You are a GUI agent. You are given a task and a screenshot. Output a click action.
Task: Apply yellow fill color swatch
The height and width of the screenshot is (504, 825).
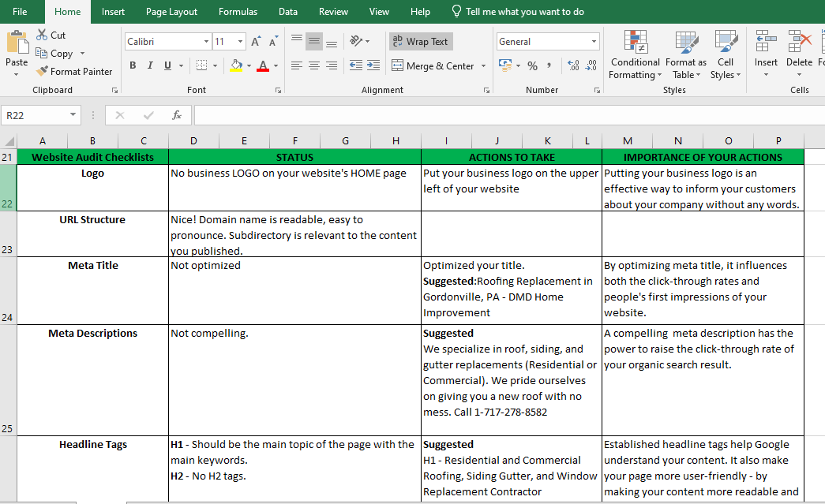click(236, 65)
